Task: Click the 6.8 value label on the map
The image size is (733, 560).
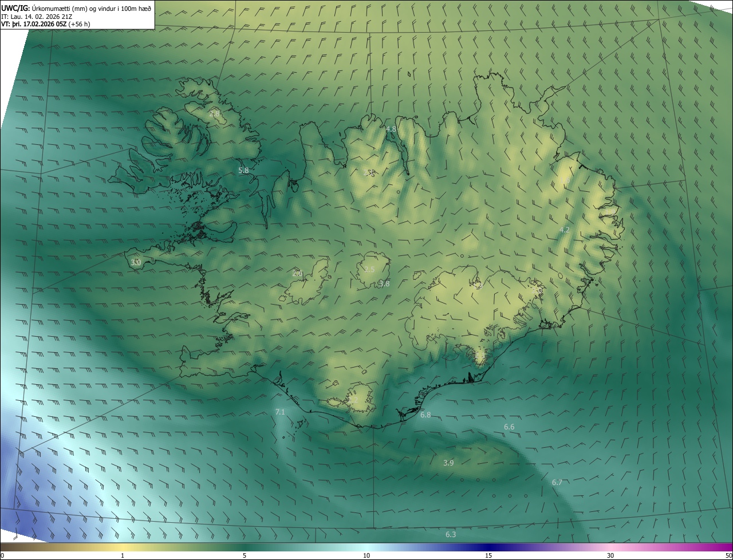Action: [425, 415]
